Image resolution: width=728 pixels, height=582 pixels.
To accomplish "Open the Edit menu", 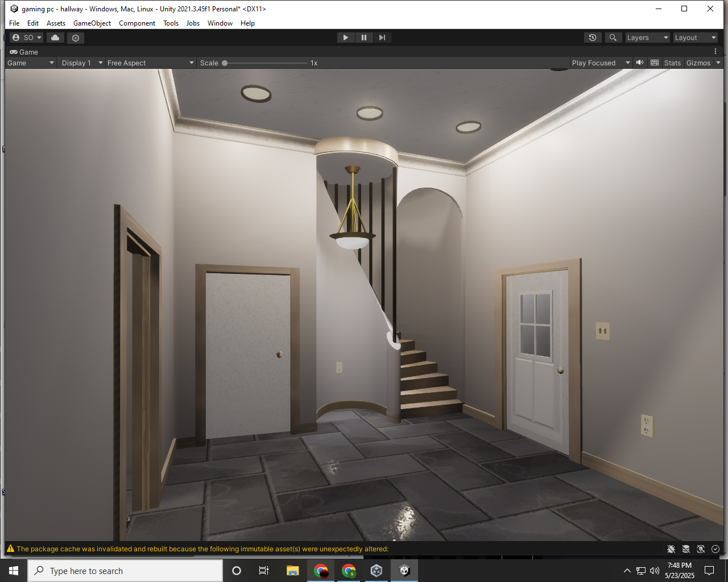I will pos(33,23).
